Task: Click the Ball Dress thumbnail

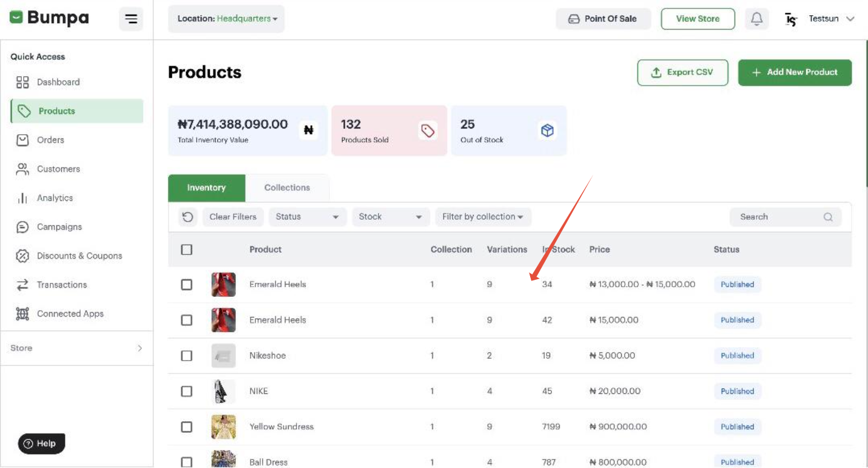Action: click(x=223, y=459)
